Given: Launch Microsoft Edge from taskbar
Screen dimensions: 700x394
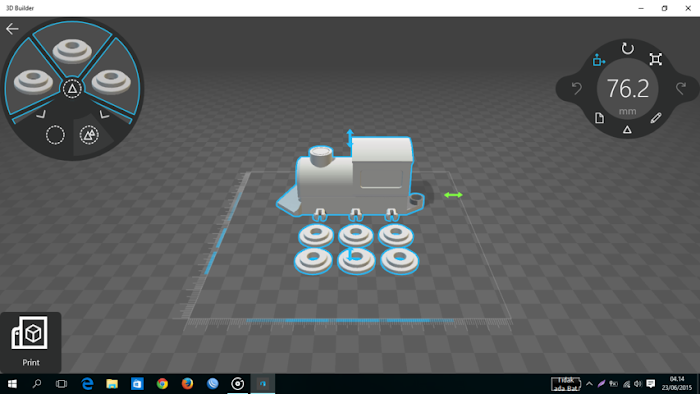Looking at the screenshot, I should [x=87, y=384].
